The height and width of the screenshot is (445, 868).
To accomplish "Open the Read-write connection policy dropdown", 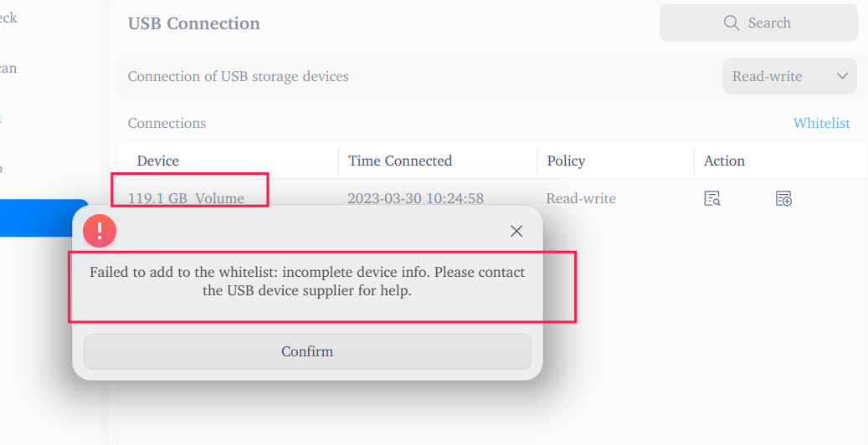I will point(789,76).
